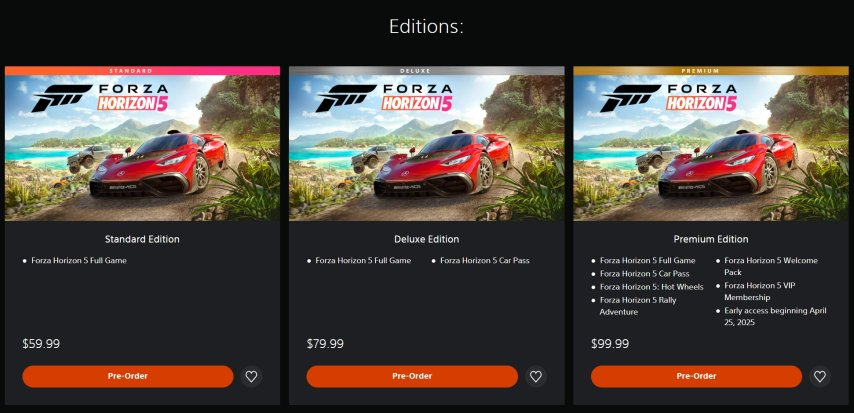Screen dimensions: 854x413
Task: Toggle the Premium Edition wishlist heart
Action: pyautogui.click(x=820, y=376)
